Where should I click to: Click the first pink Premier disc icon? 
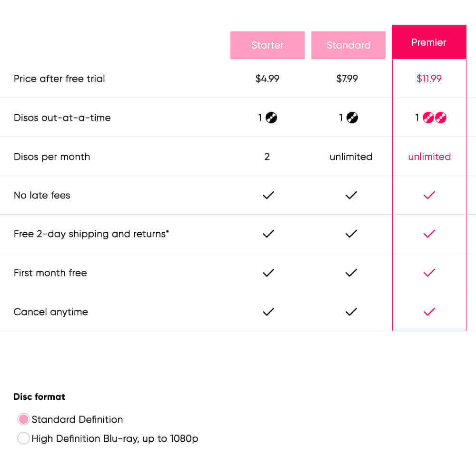coord(428,118)
